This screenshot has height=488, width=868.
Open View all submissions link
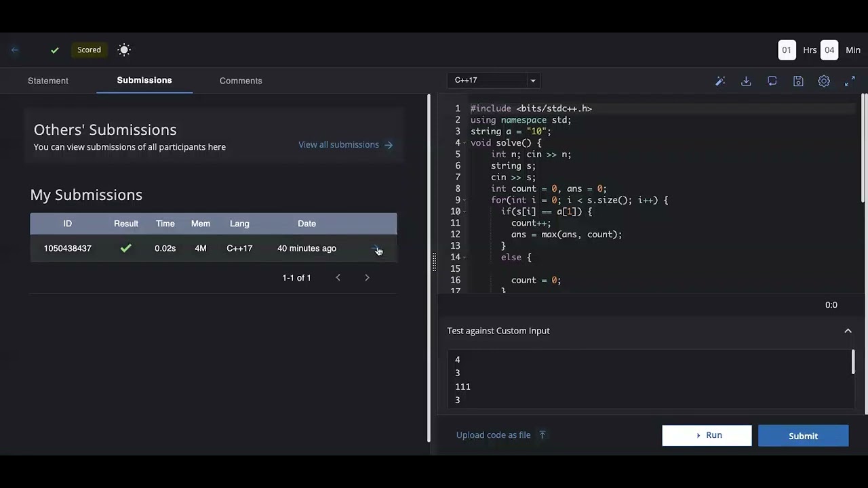(x=338, y=144)
